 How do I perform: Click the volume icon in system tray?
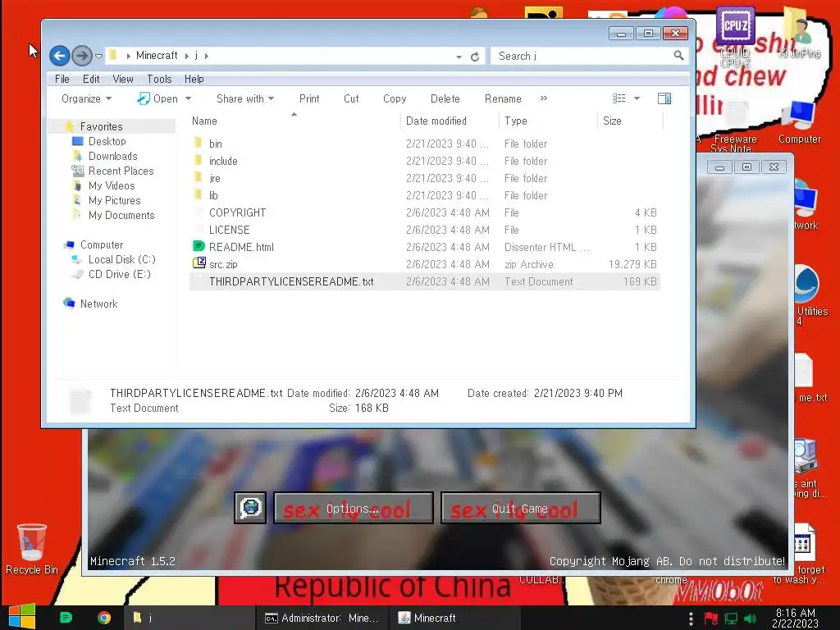pyautogui.click(x=750, y=619)
